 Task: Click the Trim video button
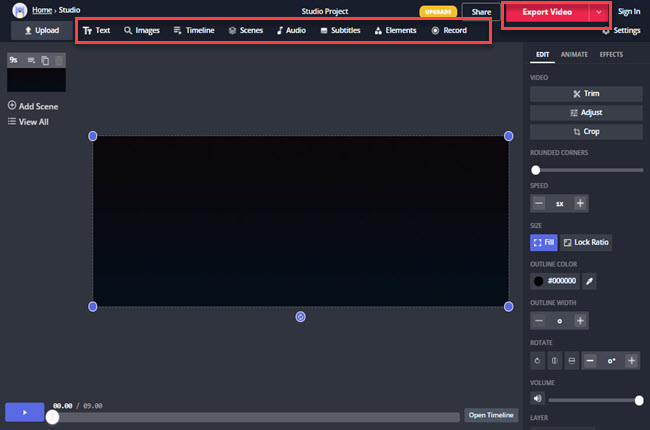click(x=586, y=94)
